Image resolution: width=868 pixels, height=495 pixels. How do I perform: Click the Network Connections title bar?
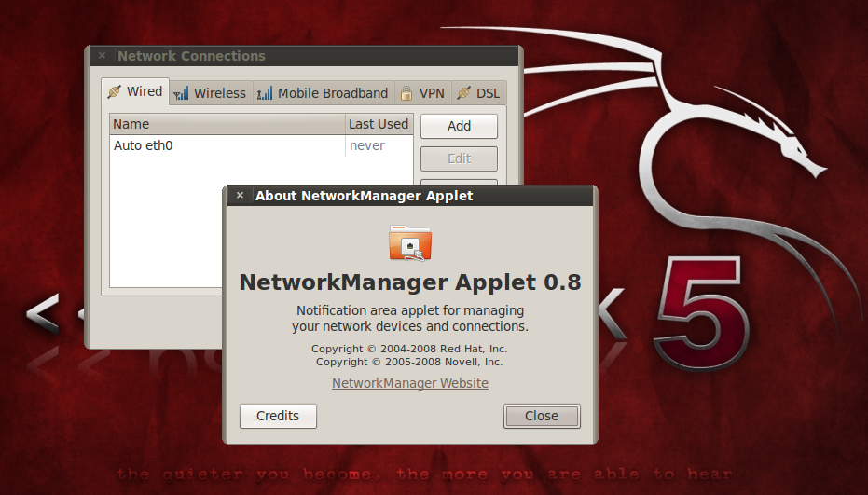pos(304,56)
